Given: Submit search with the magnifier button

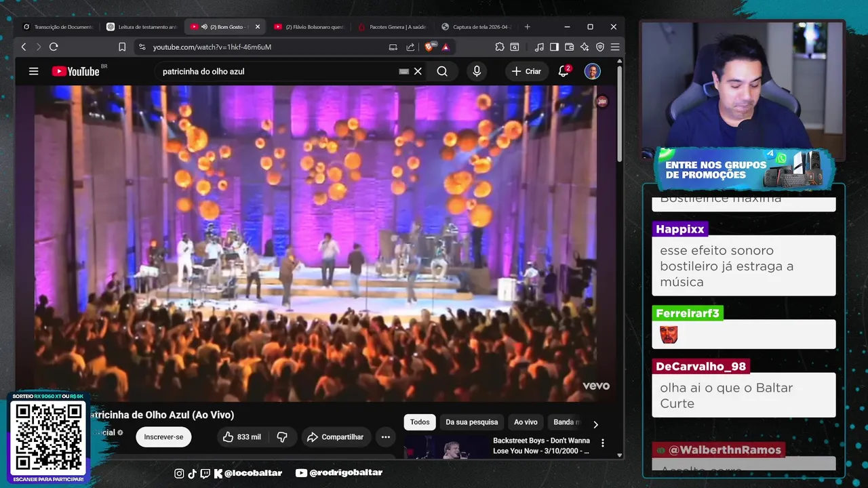Looking at the screenshot, I should coord(442,71).
